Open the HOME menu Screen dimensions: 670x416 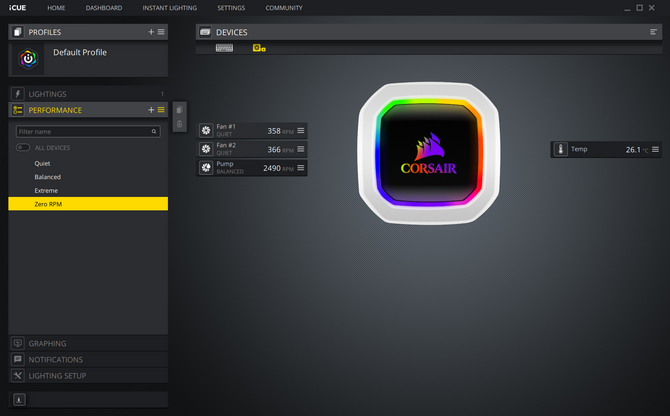tap(56, 8)
